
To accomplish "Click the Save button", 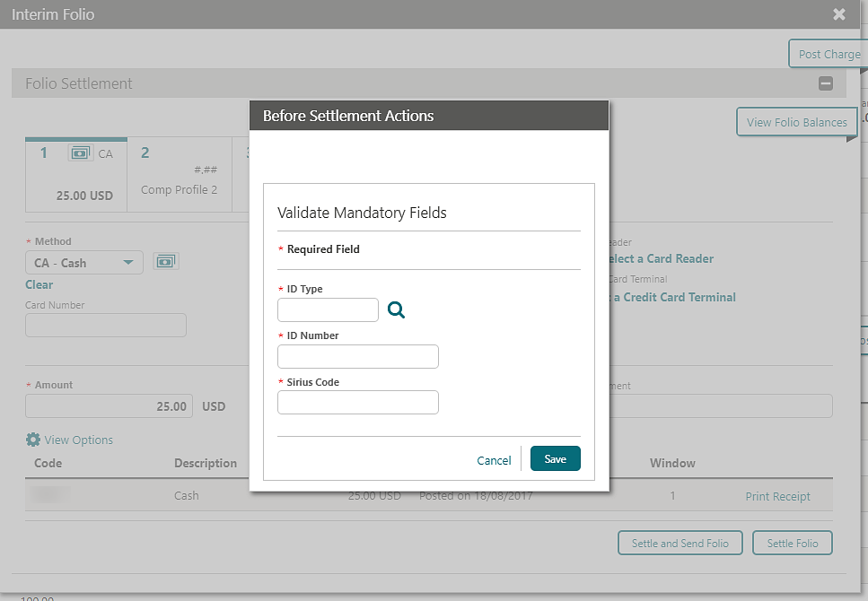I will click(x=556, y=458).
